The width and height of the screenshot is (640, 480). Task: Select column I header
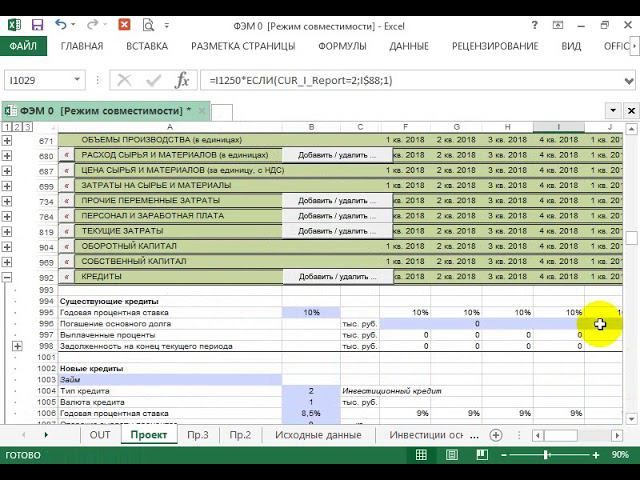tap(558, 127)
